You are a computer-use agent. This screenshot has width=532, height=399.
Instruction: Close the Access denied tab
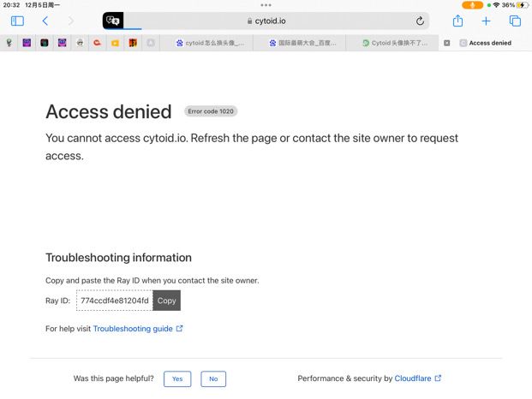click(x=446, y=43)
